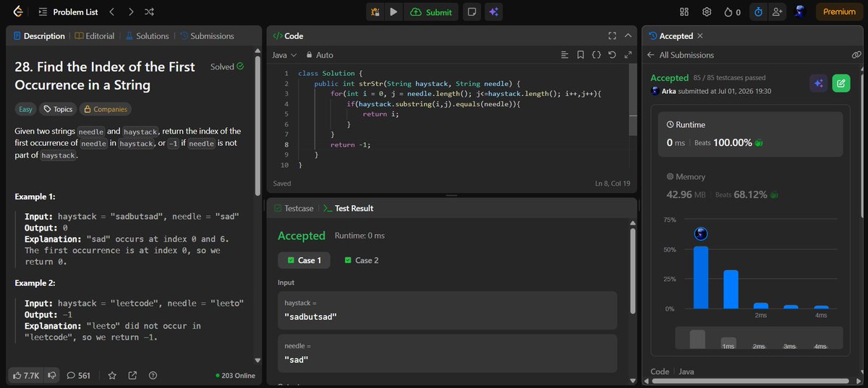This screenshot has height=388, width=868.
Task: Select the Runtime stats card
Action: tap(749, 134)
